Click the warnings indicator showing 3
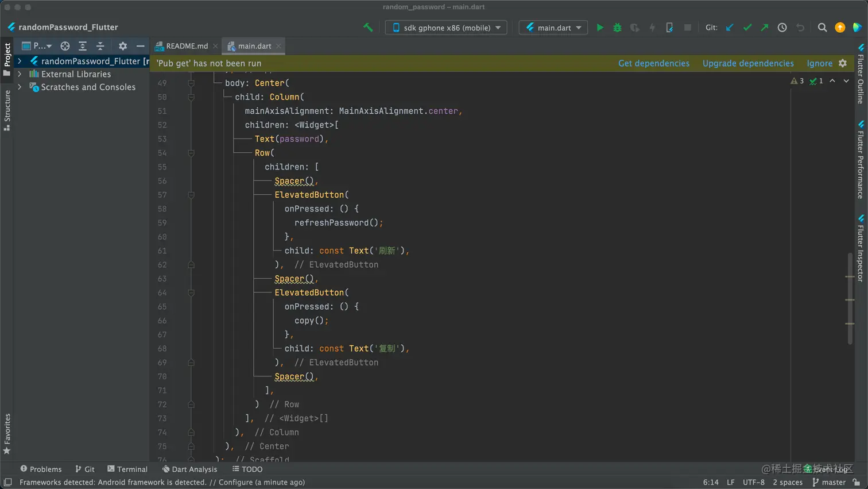Image resolution: width=868 pixels, height=489 pixels. click(x=797, y=81)
